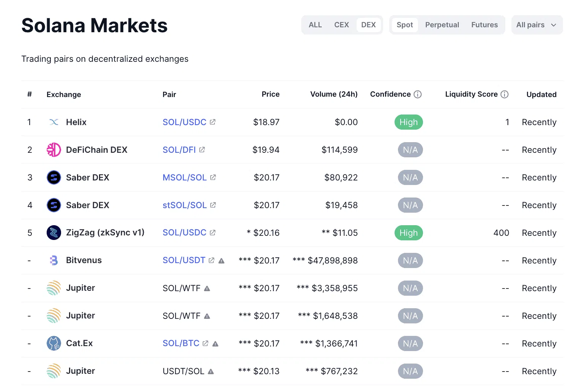The height and width of the screenshot is (392, 585).
Task: Click the warning icon next to SOL/BTC
Action: (x=215, y=344)
